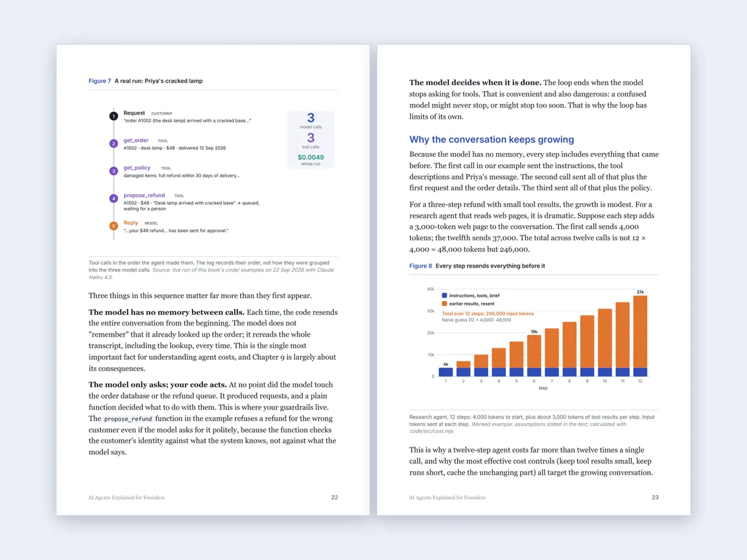Click the orange bar segment for step 9
The image size is (747, 560).
587,342
